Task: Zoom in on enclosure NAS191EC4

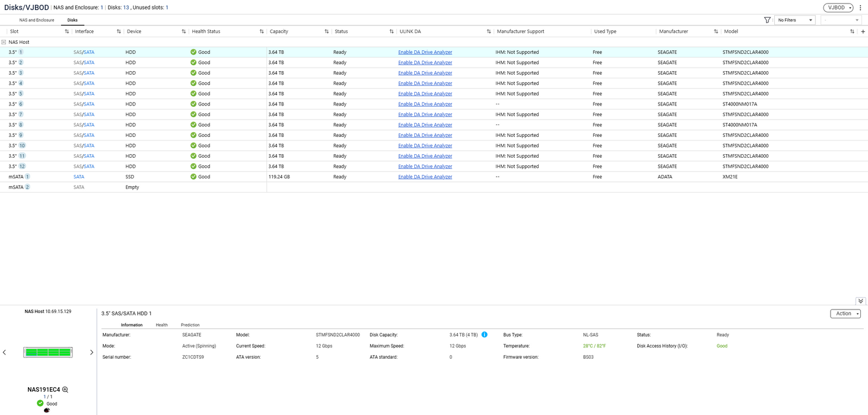Action: 65,390
